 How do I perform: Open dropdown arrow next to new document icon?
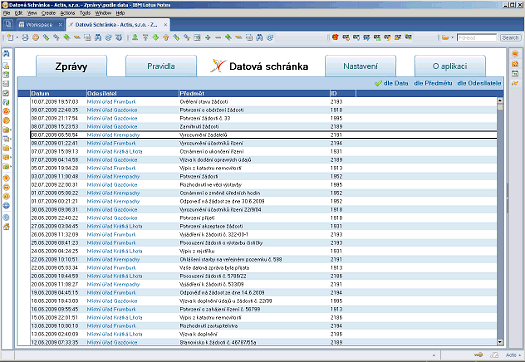16,38
